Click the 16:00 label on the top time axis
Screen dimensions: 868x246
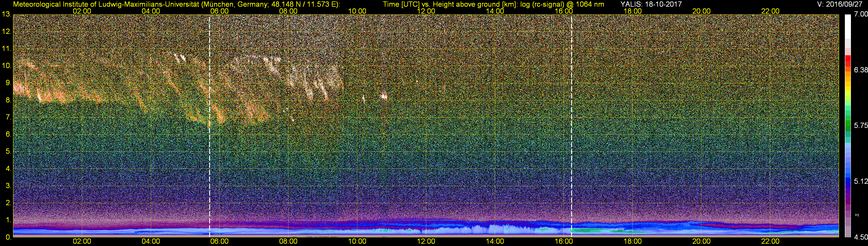point(564,11)
